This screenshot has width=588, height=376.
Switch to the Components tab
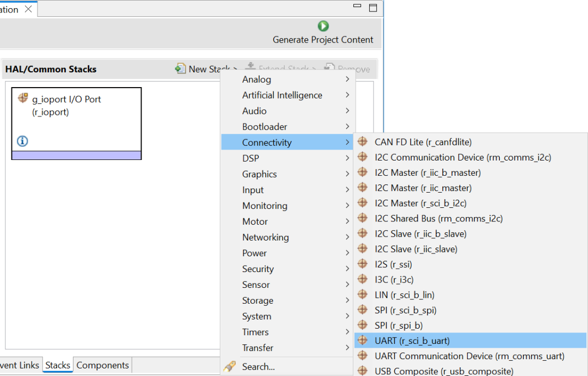102,365
